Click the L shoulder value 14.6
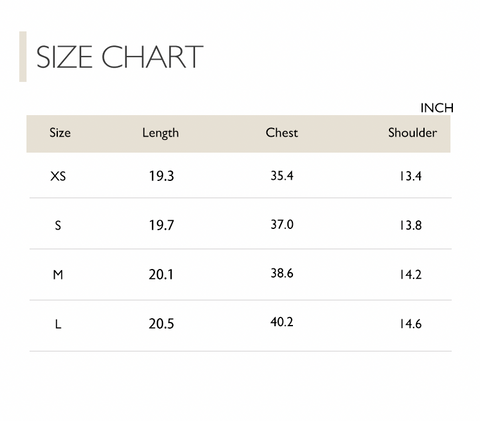This screenshot has width=480, height=421. 411,324
